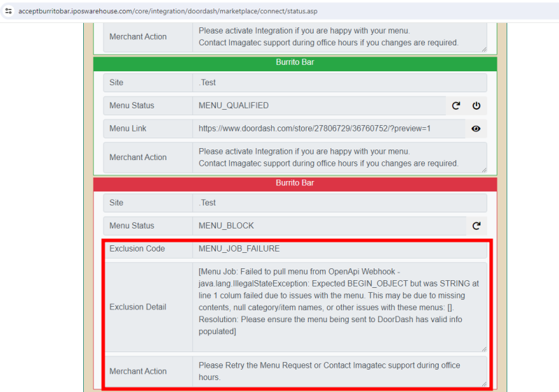
Task: Click resize handle of green section Merchant Action
Action: [484, 169]
